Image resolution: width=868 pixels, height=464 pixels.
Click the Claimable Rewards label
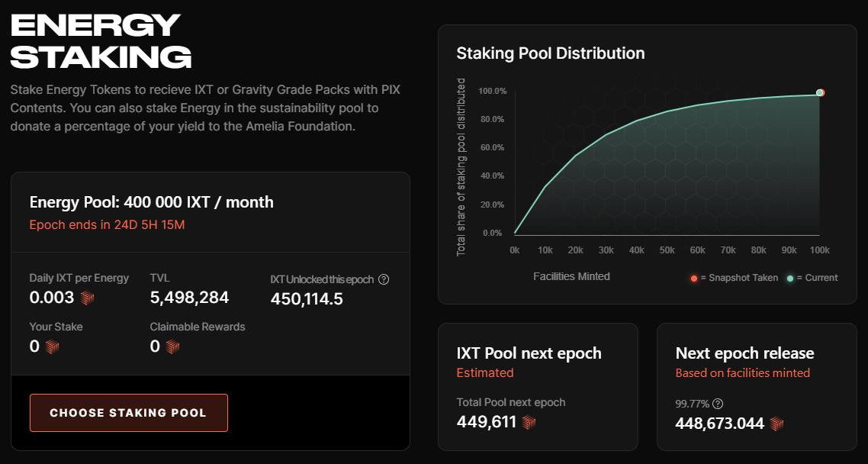coord(197,327)
